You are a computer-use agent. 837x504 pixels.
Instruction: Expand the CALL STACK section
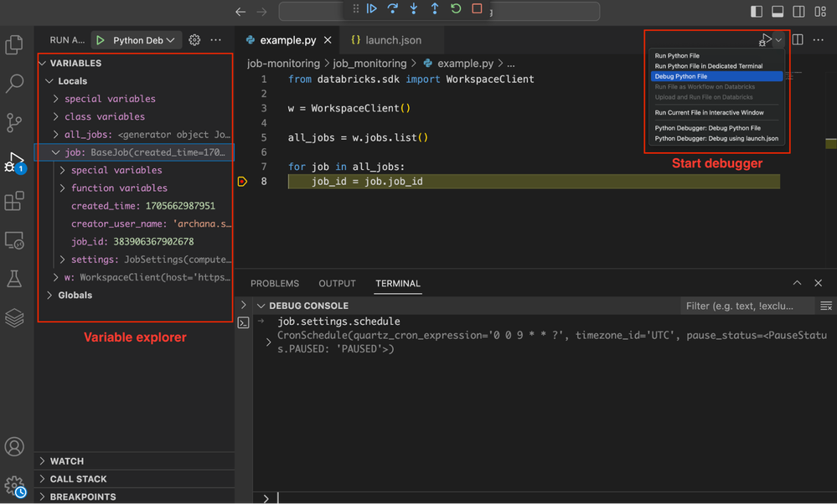[78, 479]
